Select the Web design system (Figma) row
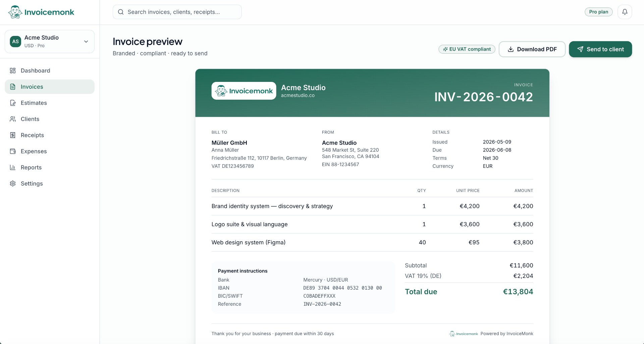Viewport: 644px width, 344px height. point(372,242)
